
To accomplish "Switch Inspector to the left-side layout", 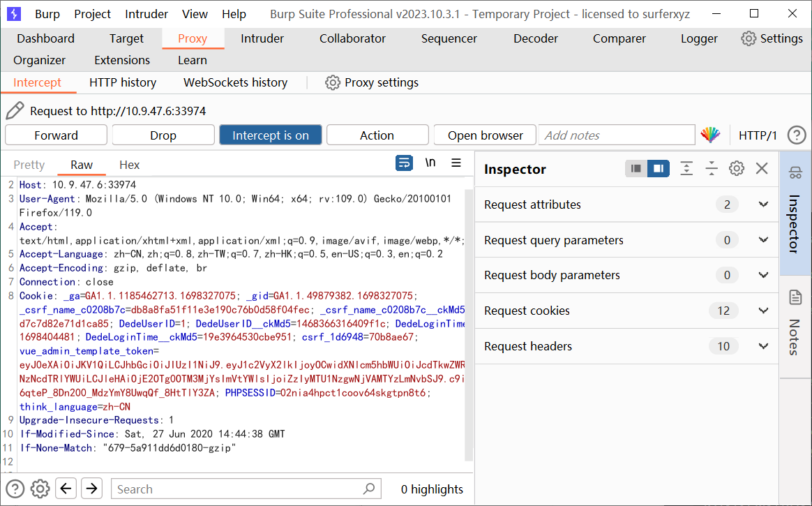I will tap(636, 168).
